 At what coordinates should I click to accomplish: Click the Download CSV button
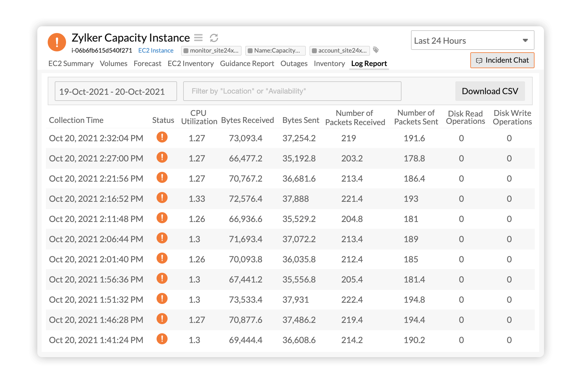pos(490,91)
